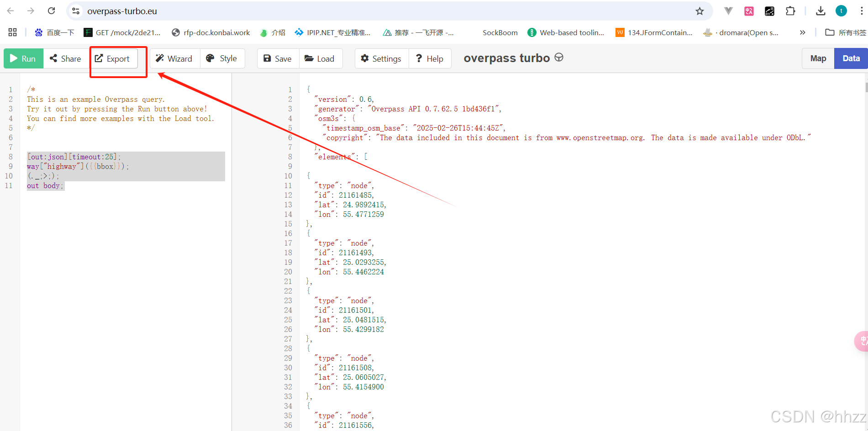Click the Export button
868x431 pixels.
click(x=113, y=58)
